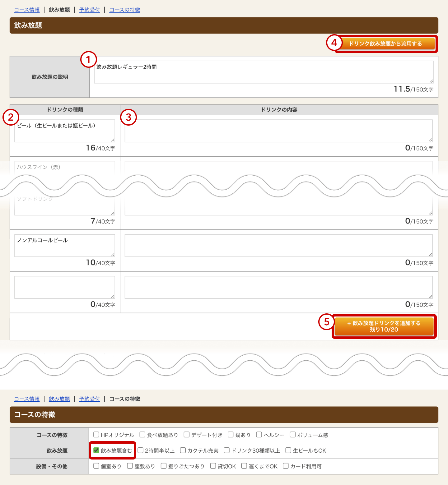
Task: Check ドリンク30種類以上 option
Action: point(227,450)
